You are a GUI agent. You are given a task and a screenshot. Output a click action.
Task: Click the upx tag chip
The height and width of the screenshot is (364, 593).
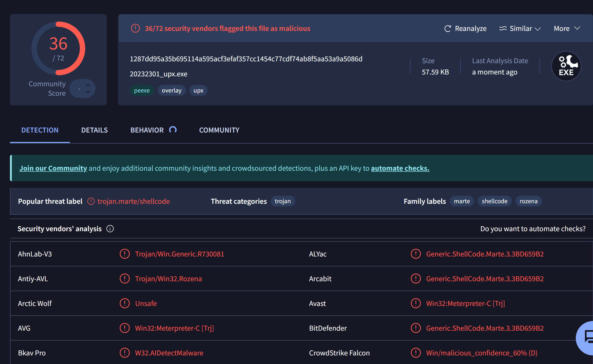click(x=198, y=91)
